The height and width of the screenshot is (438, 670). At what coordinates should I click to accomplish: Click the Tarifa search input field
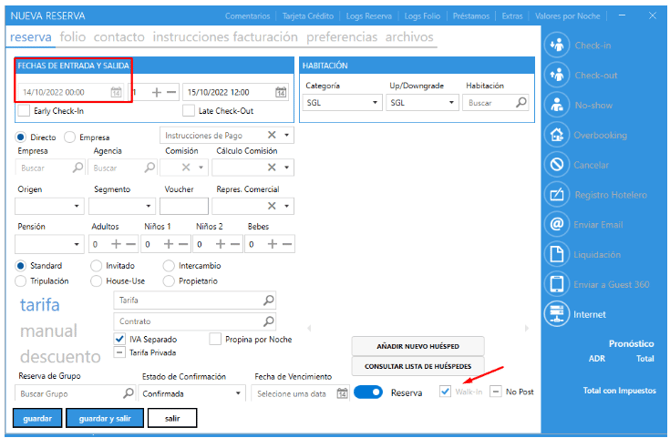point(186,299)
